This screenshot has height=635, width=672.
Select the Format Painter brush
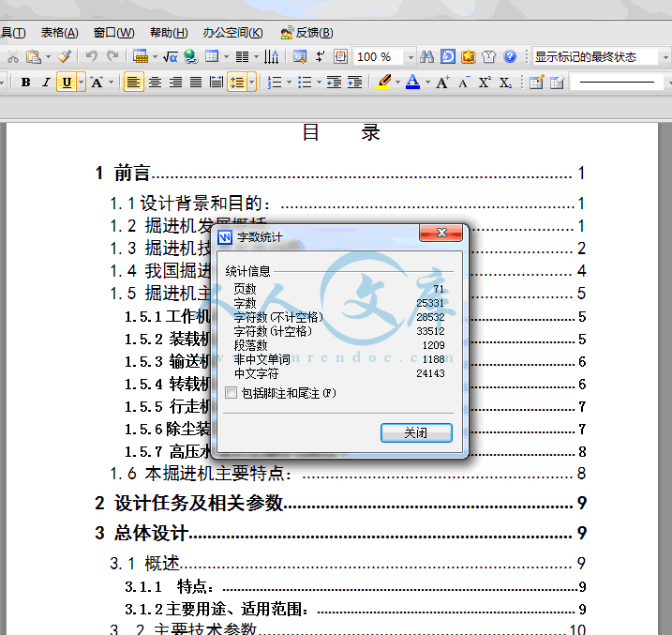[x=65, y=56]
